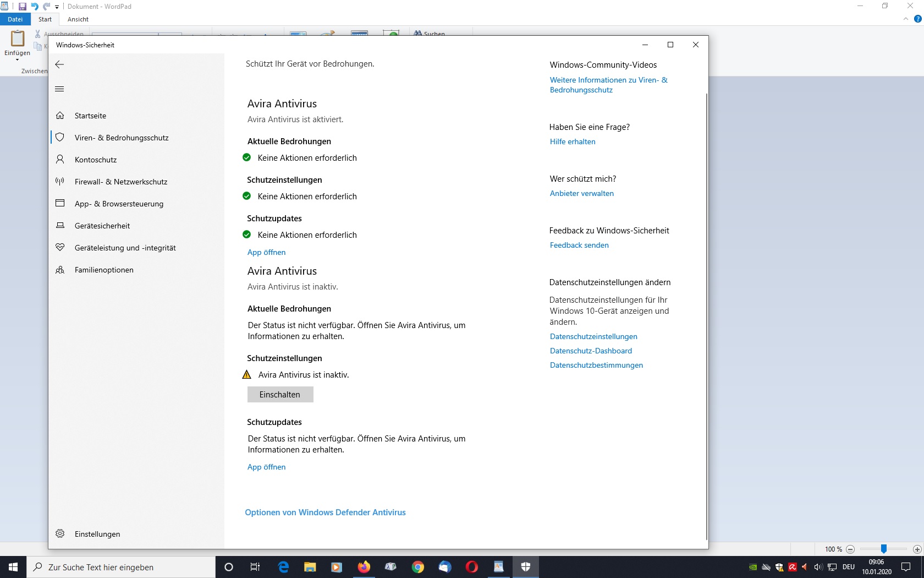Switch to the Ansicht ribbon tab
The width and height of the screenshot is (924, 578).
(x=78, y=19)
